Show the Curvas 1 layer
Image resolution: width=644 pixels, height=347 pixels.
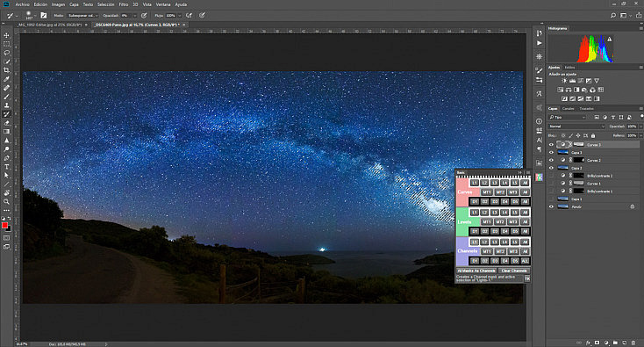pos(551,184)
